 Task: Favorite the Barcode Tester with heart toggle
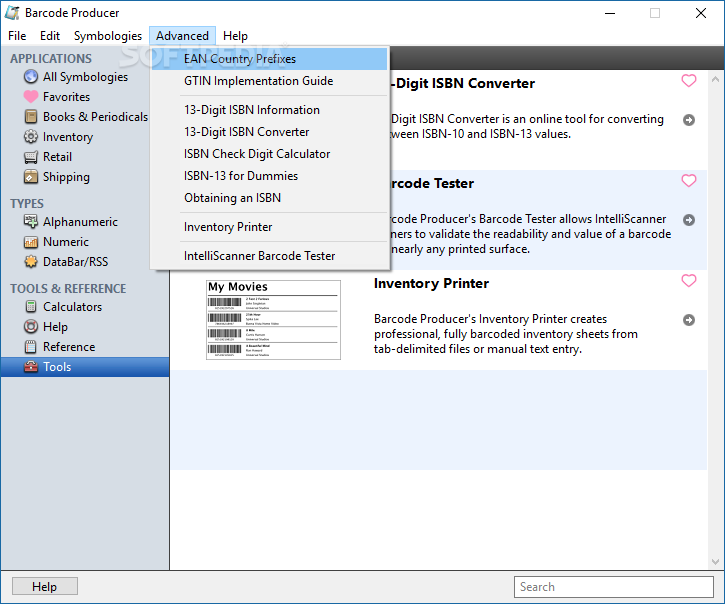pyautogui.click(x=689, y=180)
